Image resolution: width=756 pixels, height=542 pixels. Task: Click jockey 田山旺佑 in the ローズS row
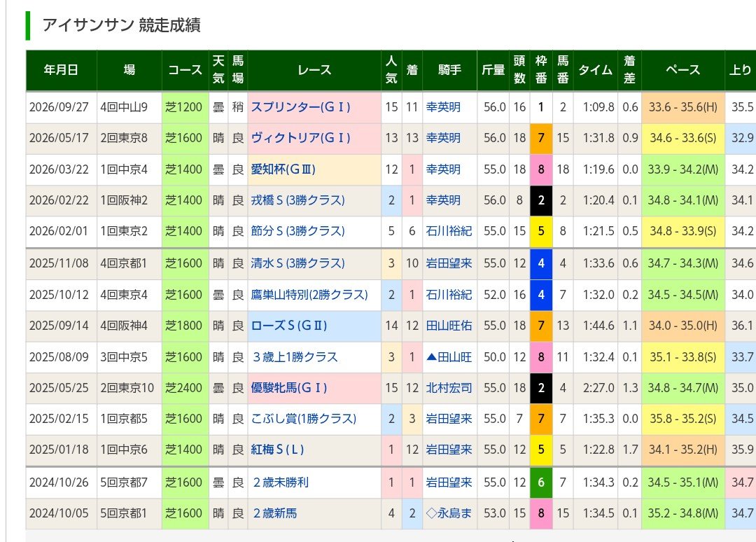pyautogui.click(x=449, y=326)
